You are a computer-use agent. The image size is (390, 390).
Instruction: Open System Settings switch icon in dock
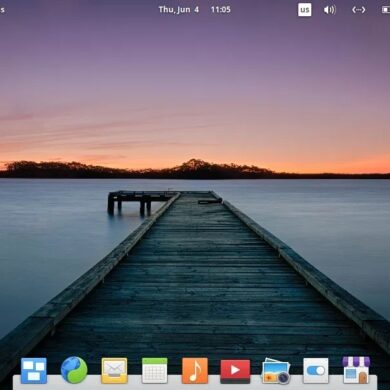316,370
